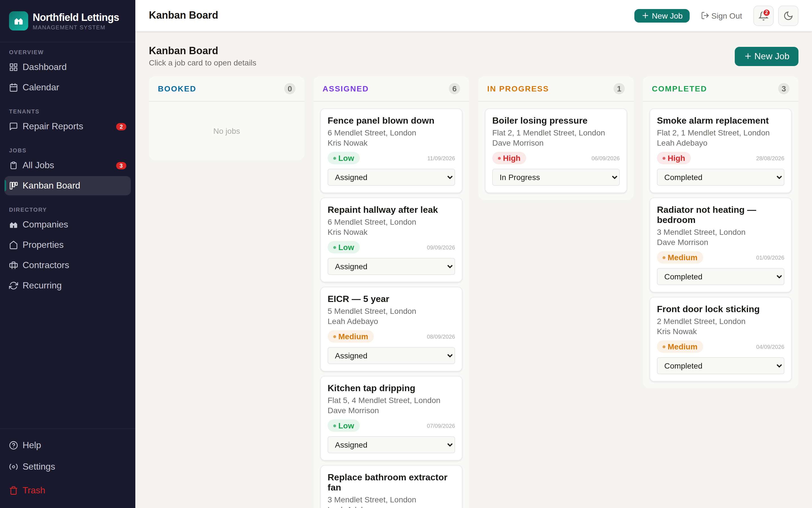Open the All Jobs list
Viewport: 812px width, 508px height.
coord(68,165)
